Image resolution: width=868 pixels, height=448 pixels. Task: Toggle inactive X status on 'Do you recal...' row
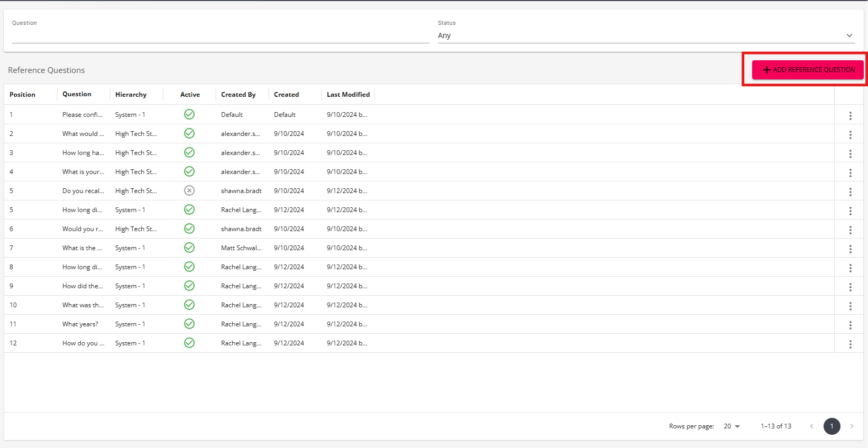189,190
